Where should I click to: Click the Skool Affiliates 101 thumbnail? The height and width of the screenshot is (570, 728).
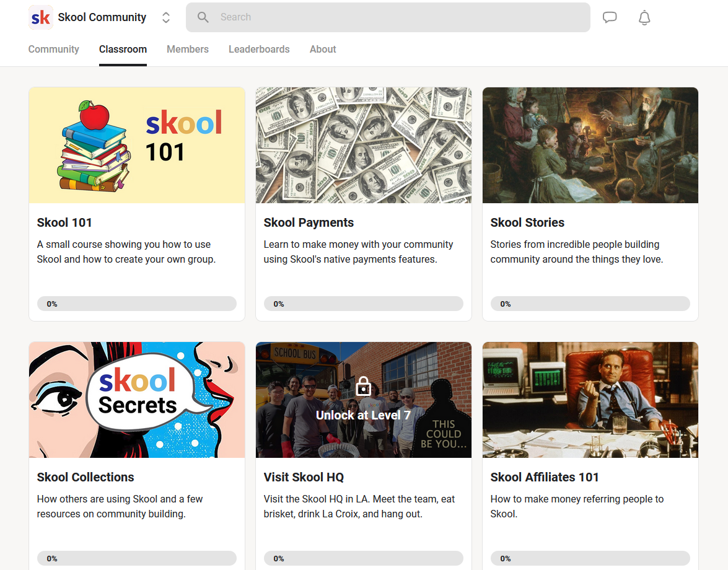pyautogui.click(x=590, y=400)
